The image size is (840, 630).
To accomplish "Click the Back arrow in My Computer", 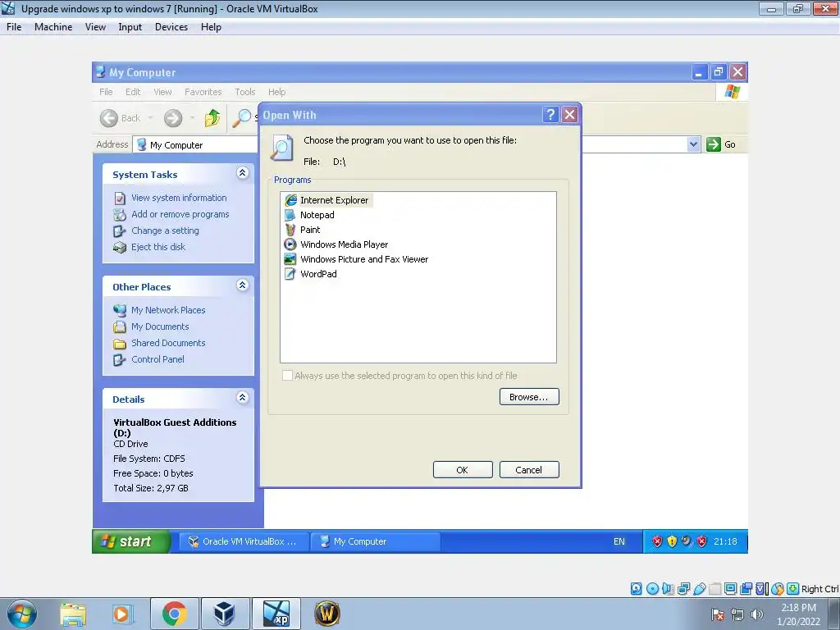I will [x=109, y=118].
